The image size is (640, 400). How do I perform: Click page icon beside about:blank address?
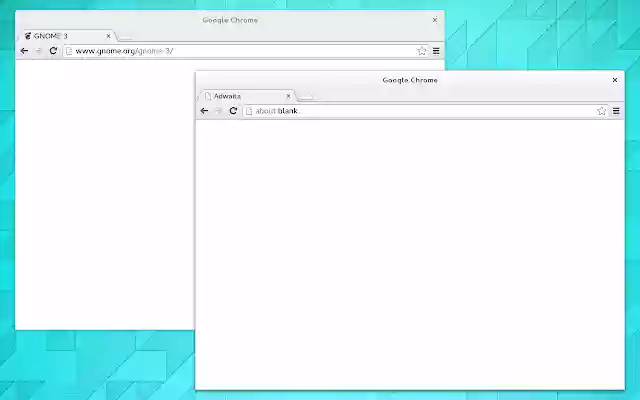coord(249,111)
